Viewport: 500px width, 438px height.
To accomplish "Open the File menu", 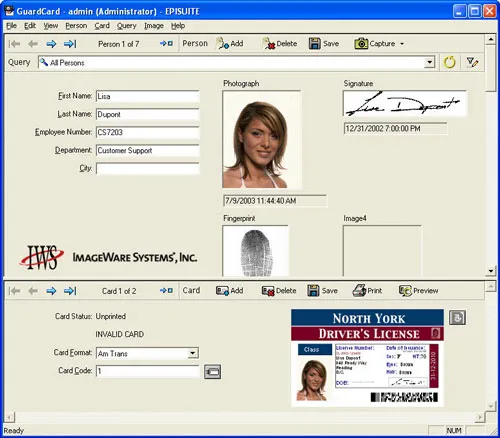I will [x=11, y=26].
